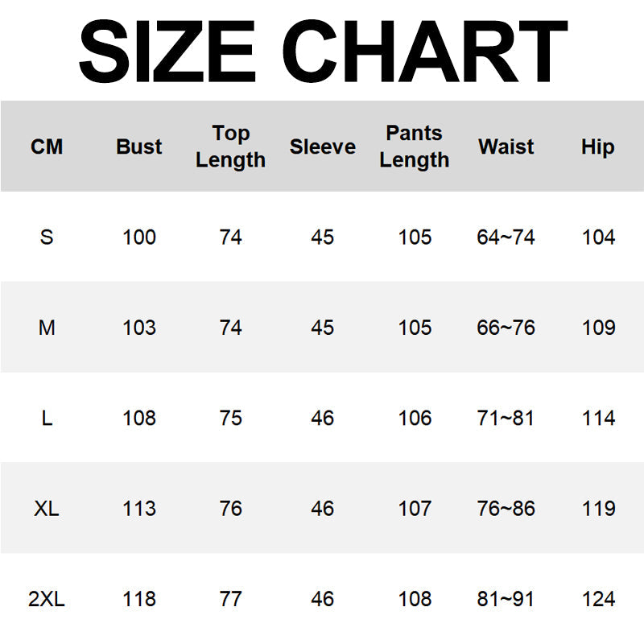Viewport: 644px width, 644px height.
Task: Click the Bust column header
Action: 139,147
